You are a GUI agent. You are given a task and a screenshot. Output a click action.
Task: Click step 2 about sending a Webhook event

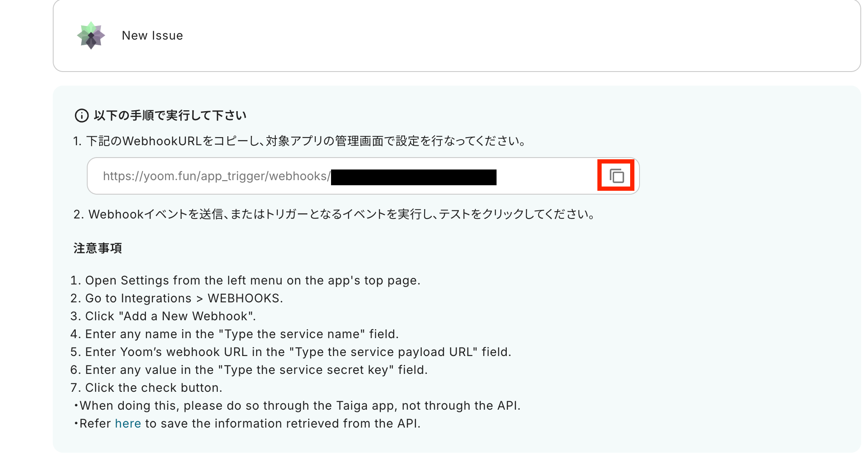pos(334,214)
